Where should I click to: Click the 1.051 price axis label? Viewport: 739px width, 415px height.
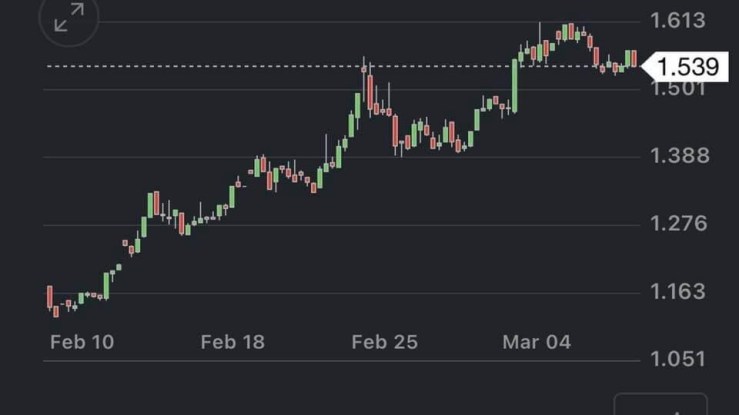[x=680, y=359]
